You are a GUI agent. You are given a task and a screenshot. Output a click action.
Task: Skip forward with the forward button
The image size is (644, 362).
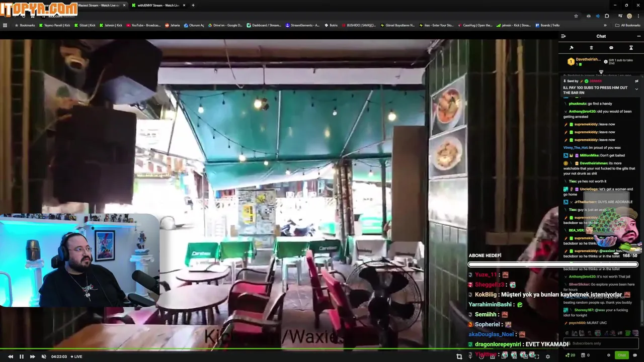[32, 356]
